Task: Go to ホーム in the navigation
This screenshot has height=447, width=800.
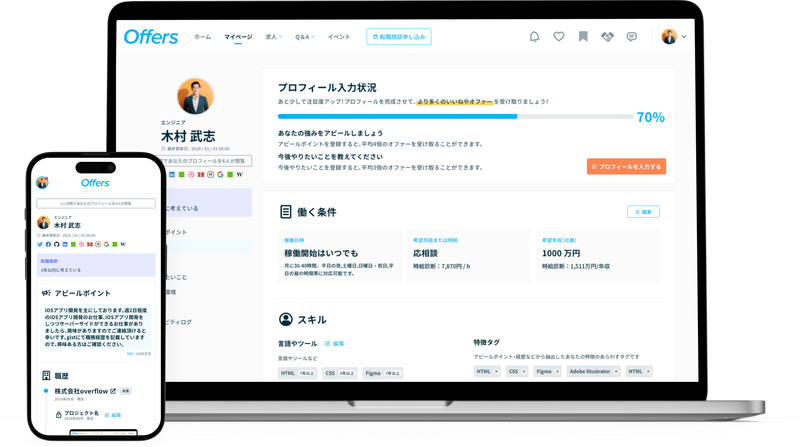Action: pos(203,37)
